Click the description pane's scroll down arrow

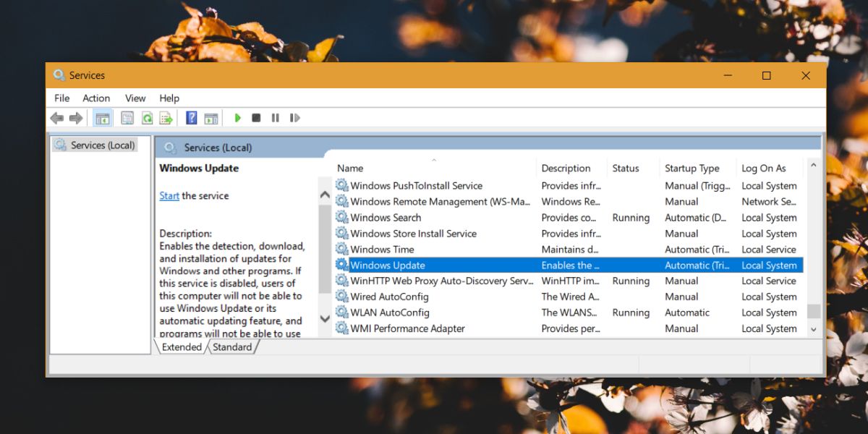(325, 318)
